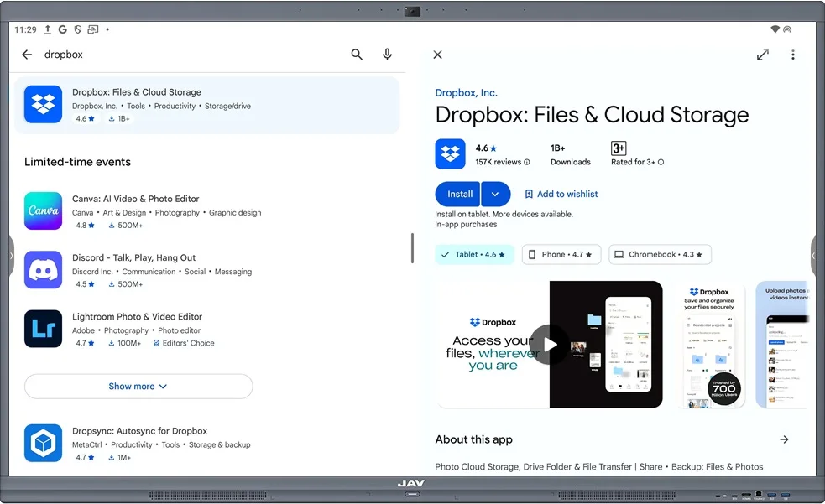Open the Dropbox app icon in search results
825x504 pixels.
point(43,104)
